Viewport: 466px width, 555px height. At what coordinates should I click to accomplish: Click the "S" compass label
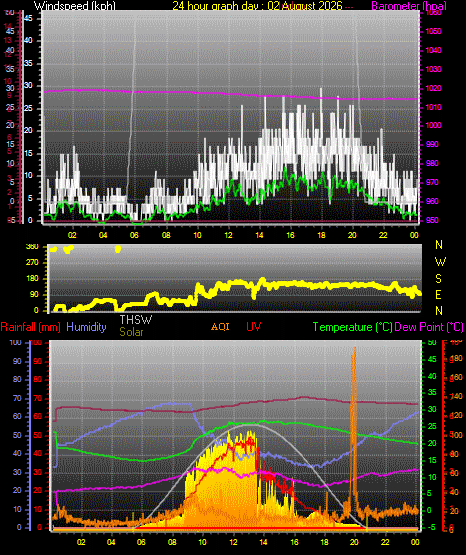[x=438, y=279]
